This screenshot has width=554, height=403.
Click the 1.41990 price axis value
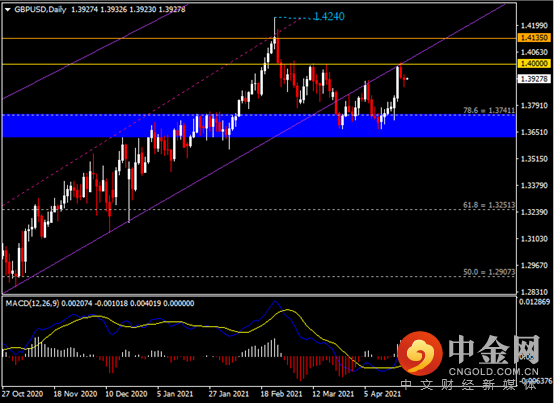pyautogui.click(x=534, y=25)
